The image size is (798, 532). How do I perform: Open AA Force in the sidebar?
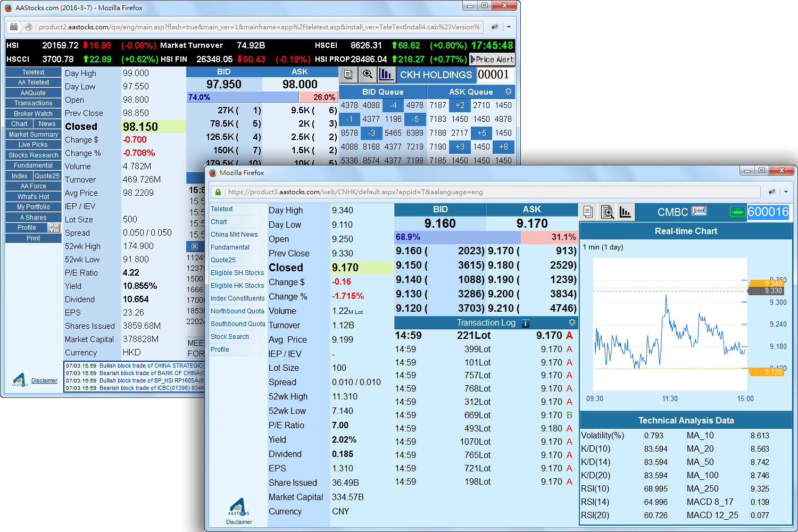[x=34, y=186]
